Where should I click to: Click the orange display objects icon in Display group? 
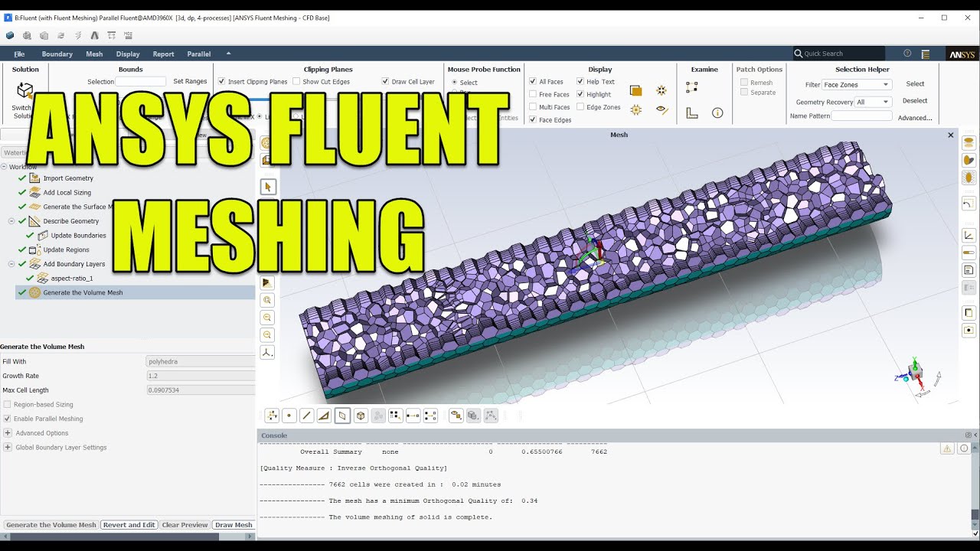tap(635, 90)
